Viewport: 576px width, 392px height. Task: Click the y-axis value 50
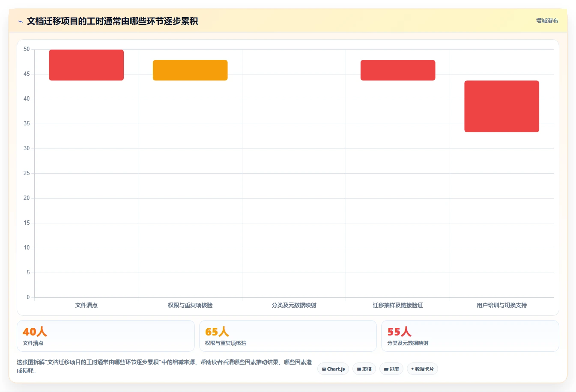point(27,49)
